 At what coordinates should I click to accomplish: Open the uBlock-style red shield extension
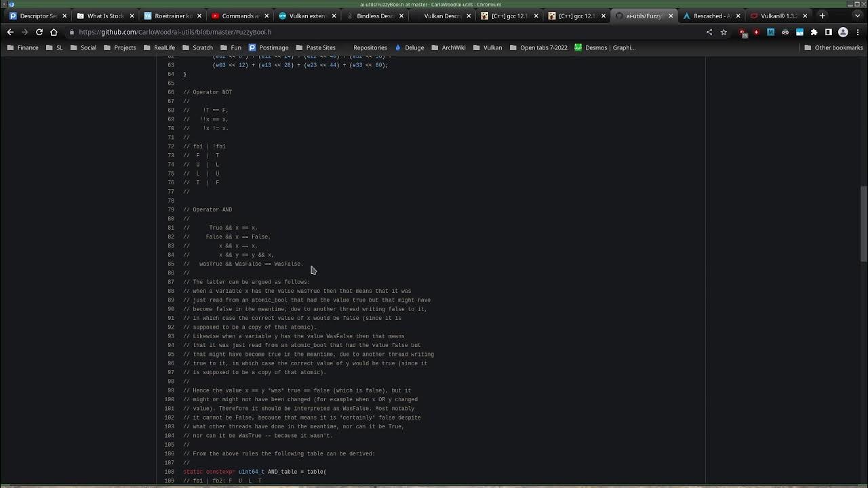[743, 32]
